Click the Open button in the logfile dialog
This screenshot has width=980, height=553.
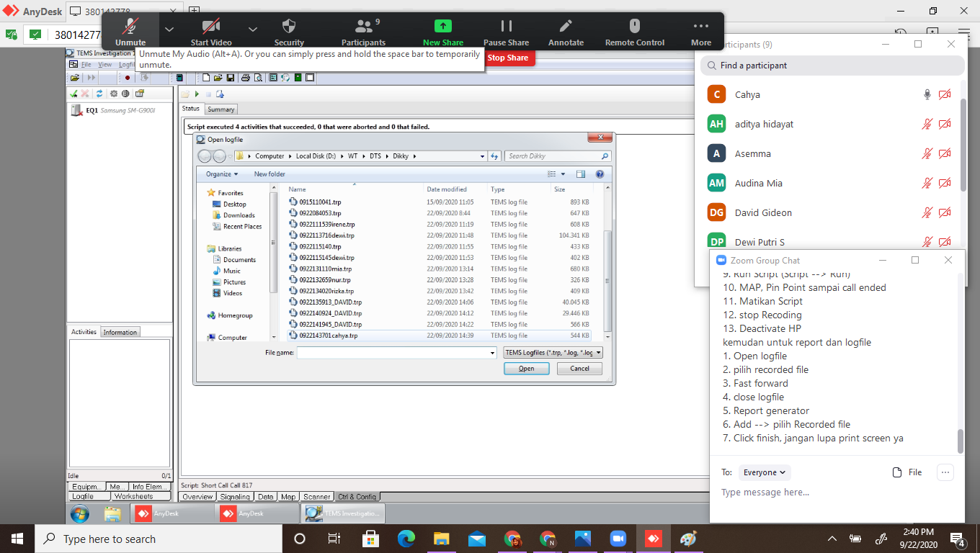(x=526, y=369)
